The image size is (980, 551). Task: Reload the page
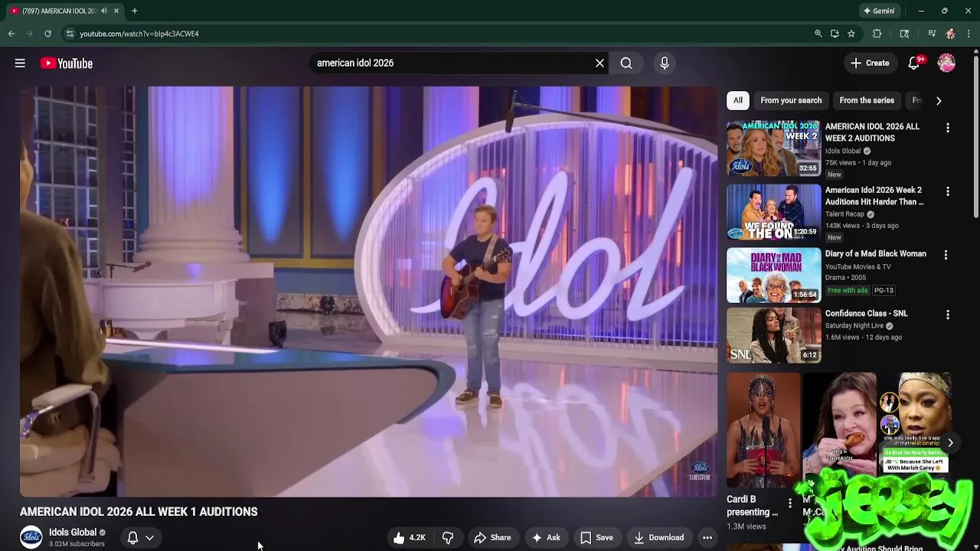click(47, 34)
